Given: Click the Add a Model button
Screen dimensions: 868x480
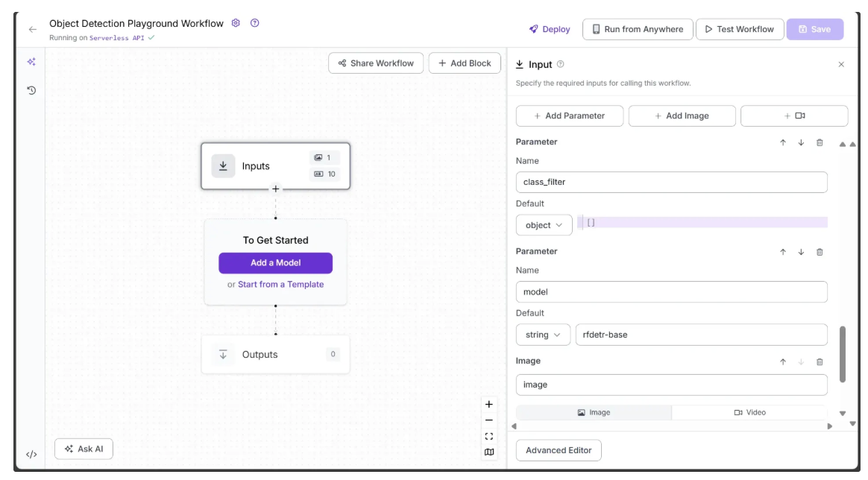Looking at the screenshot, I should (x=275, y=263).
